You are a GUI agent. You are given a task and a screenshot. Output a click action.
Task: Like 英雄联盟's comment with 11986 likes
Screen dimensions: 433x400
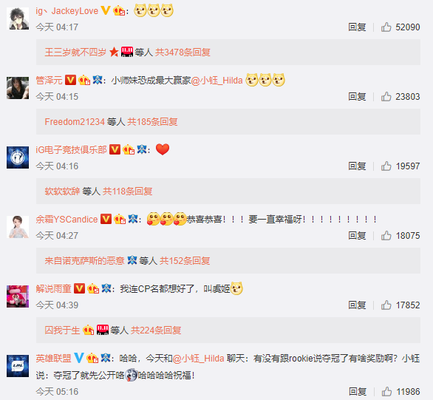(x=386, y=391)
